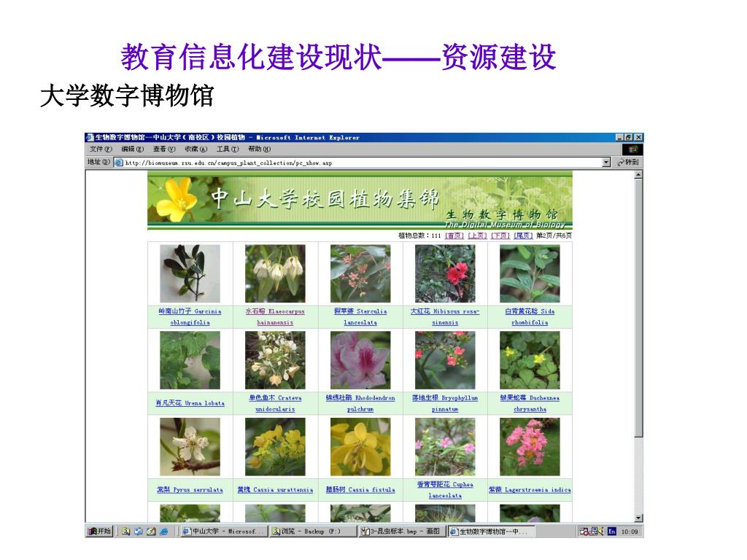Screen dimensions: 747x560
Task: Click the 转到 go button
Action: tap(628, 163)
